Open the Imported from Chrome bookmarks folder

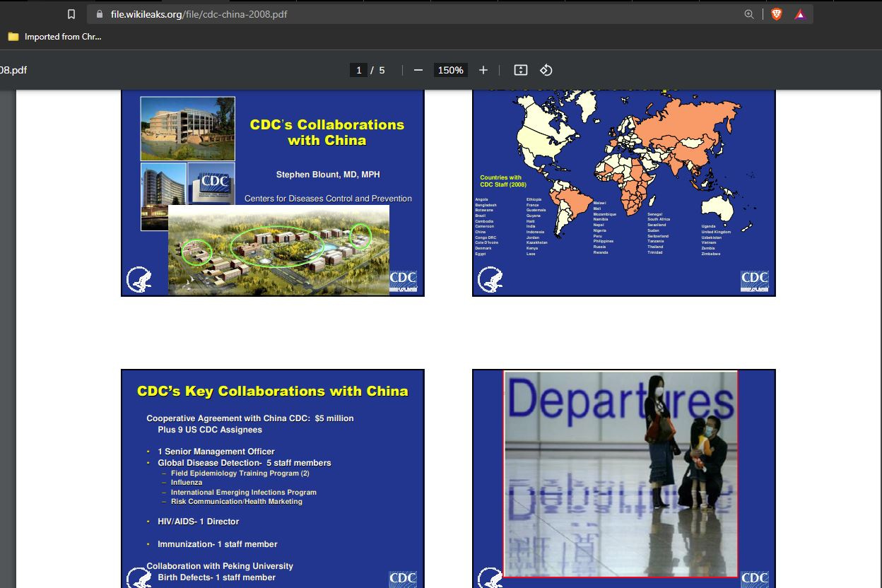pos(54,37)
